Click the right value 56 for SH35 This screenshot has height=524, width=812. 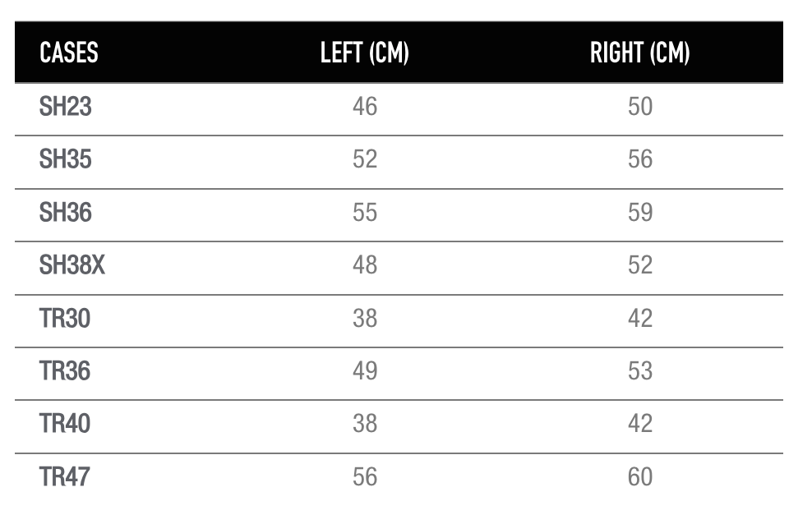640,159
